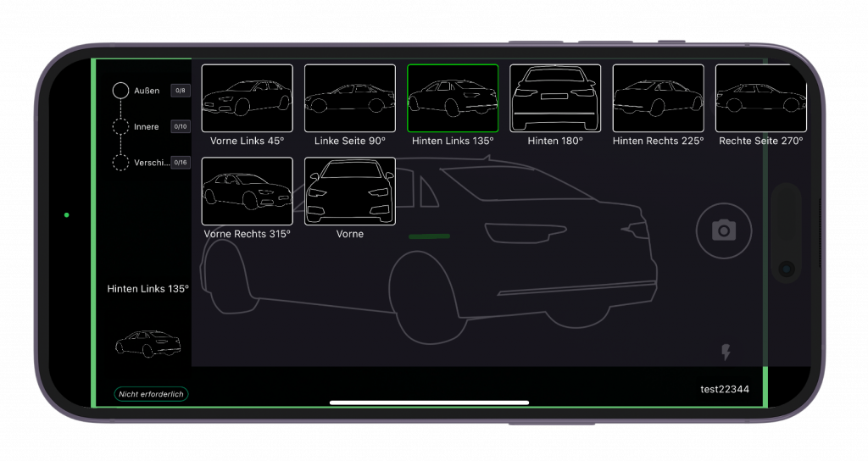Select the Verschi... step circle

tap(121, 162)
